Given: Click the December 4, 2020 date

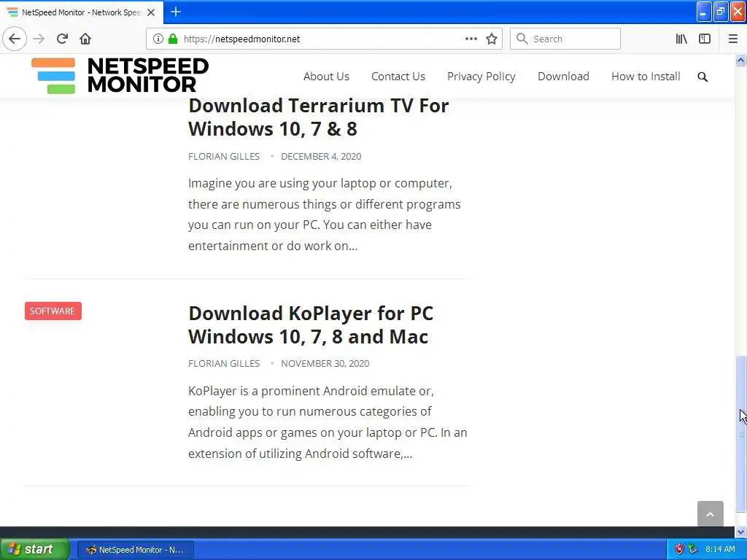Looking at the screenshot, I should point(321,156).
